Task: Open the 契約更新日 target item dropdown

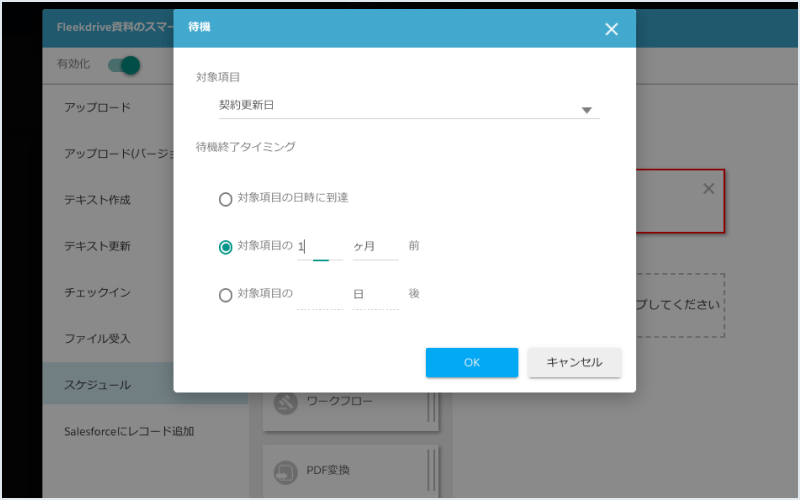Action: coord(408,106)
